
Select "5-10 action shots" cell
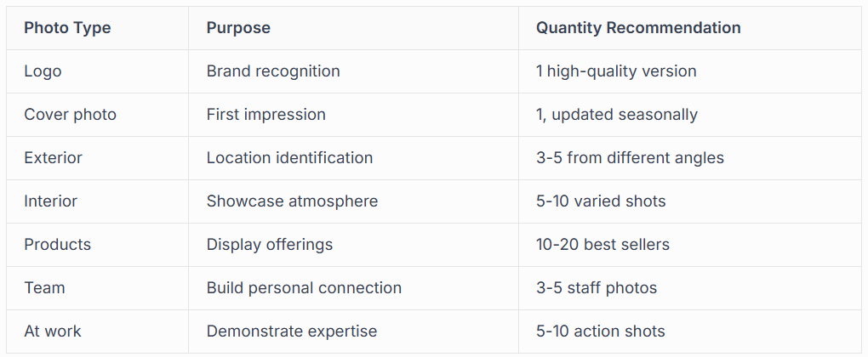pos(601,331)
